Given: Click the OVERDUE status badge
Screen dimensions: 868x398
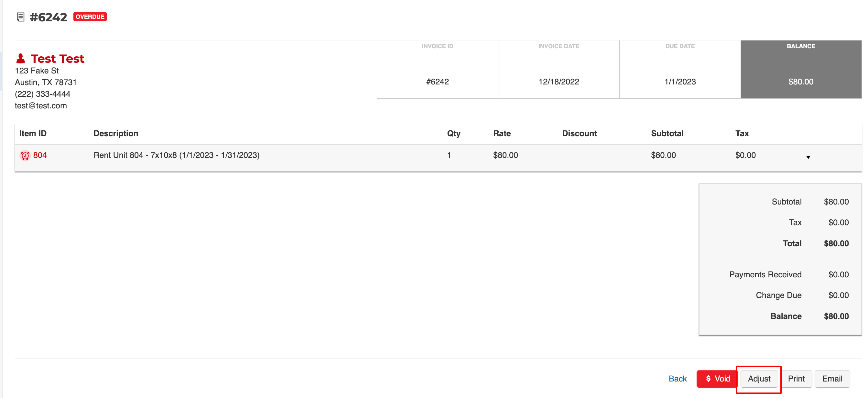Looking at the screenshot, I should coord(90,16).
